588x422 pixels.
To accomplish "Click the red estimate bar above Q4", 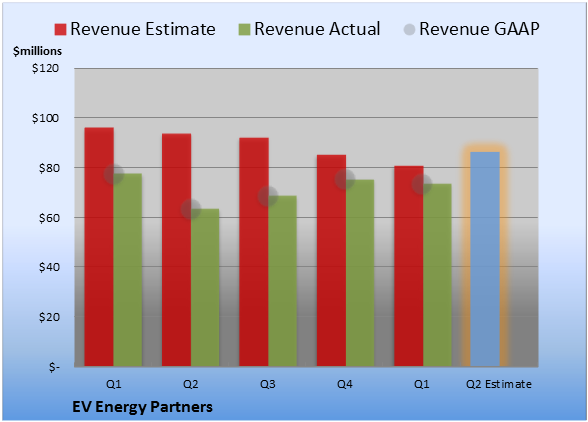I will 331,260.
